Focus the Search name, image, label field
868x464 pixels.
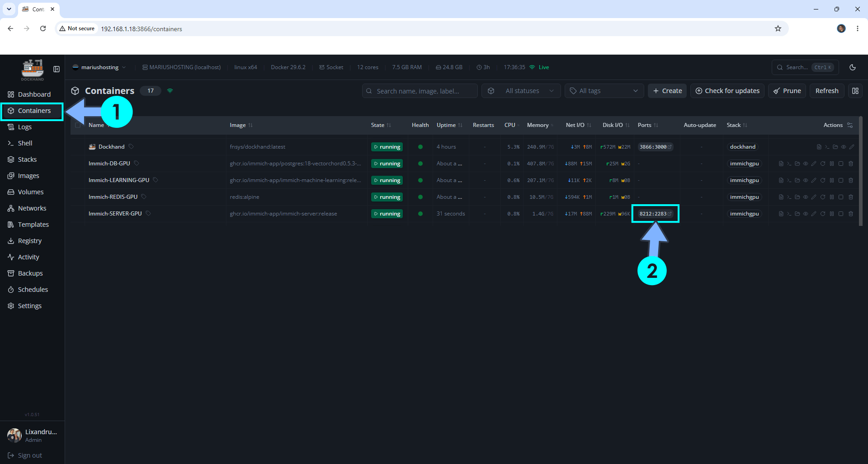click(420, 91)
